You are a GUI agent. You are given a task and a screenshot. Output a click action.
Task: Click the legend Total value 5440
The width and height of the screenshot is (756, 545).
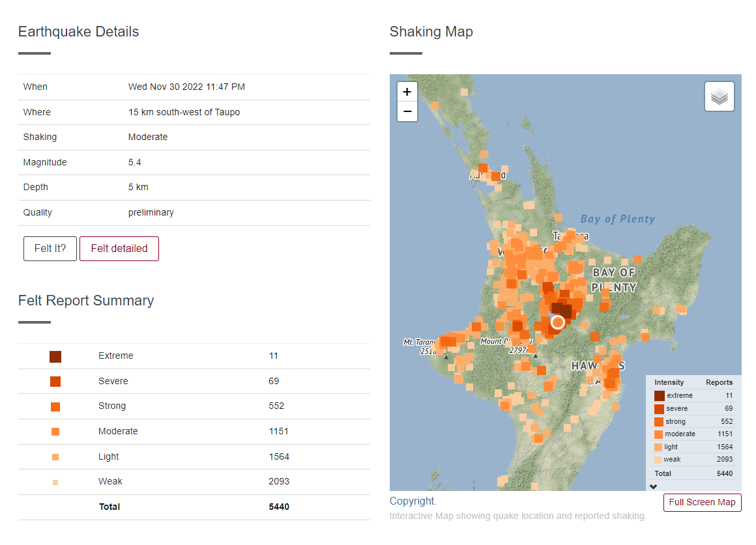(725, 473)
